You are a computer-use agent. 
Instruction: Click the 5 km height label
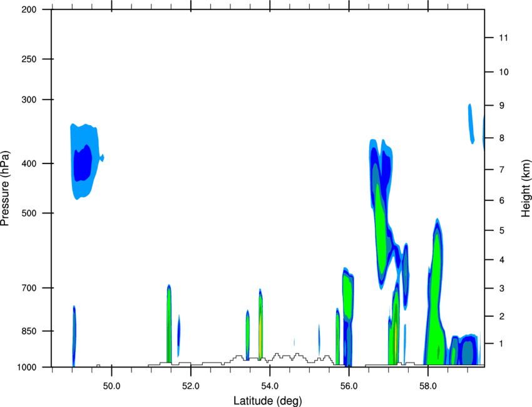(502, 230)
